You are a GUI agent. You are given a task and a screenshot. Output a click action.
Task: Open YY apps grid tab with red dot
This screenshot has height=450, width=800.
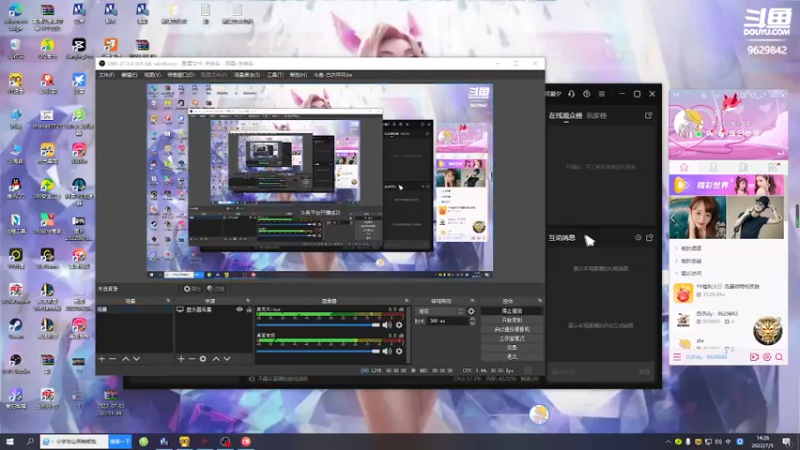coord(773,167)
